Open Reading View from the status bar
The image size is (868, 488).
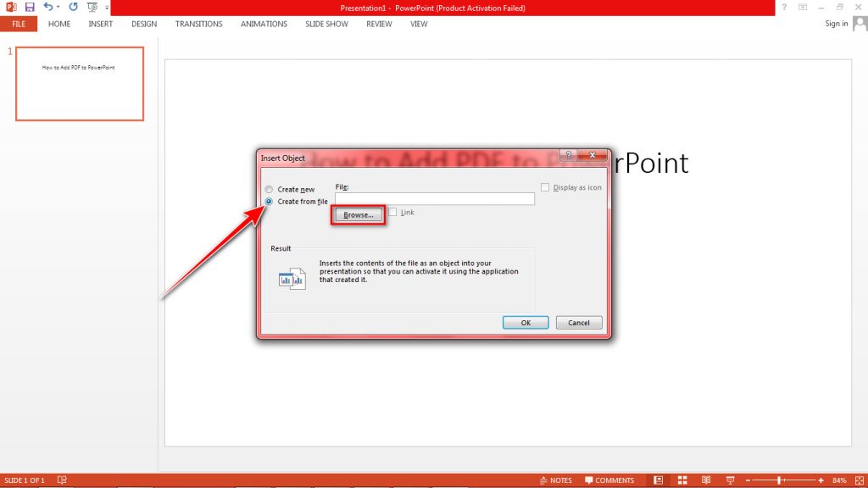(706, 480)
